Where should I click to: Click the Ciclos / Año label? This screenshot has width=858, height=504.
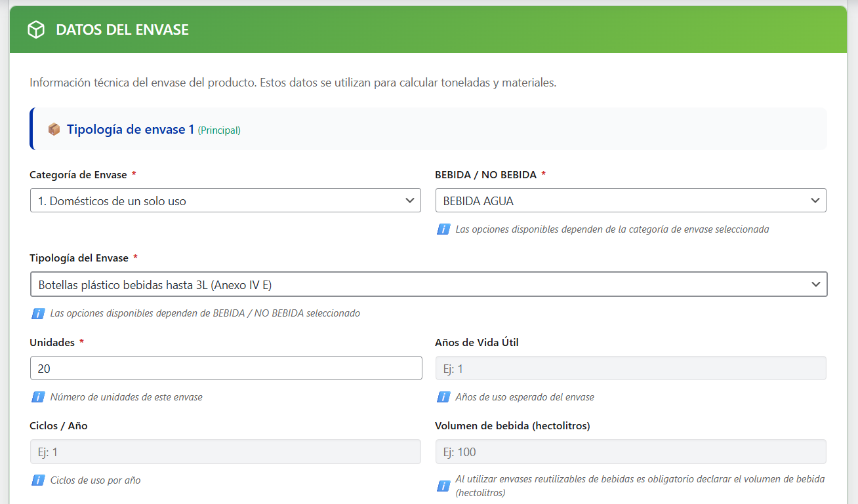click(59, 426)
